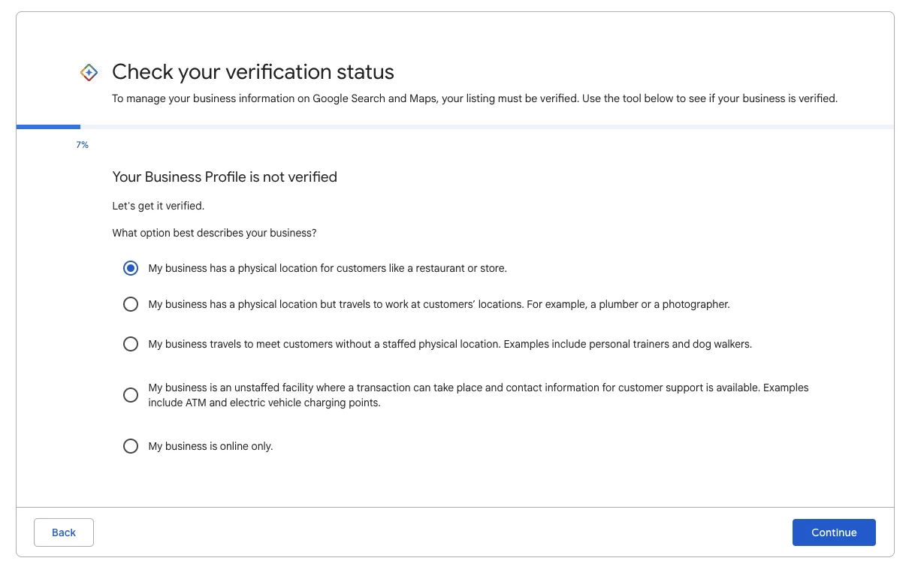Click the "Your Business Profile is not verified" heading

[x=225, y=177]
